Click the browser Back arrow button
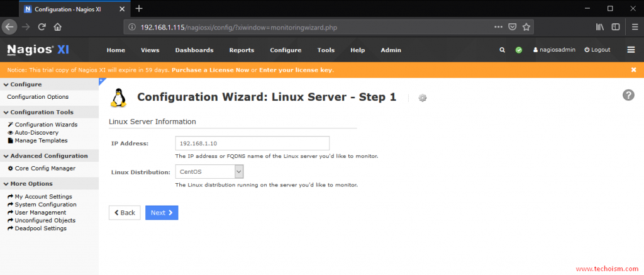The width and height of the screenshot is (644, 275). coord(9,27)
